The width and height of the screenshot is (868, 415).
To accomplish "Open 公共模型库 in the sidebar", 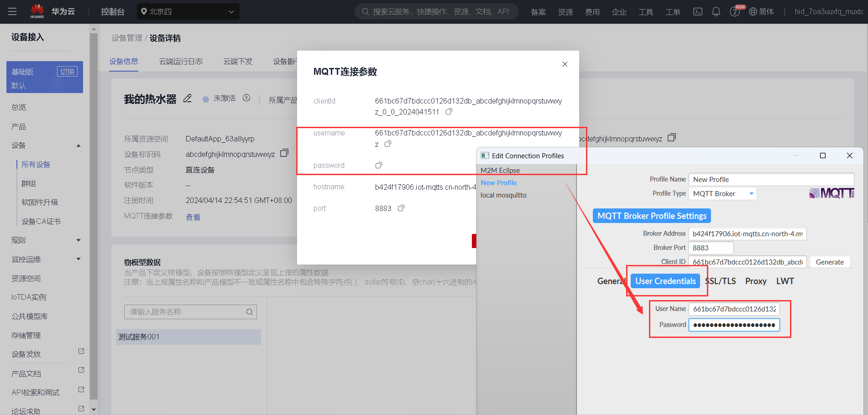I will point(30,316).
